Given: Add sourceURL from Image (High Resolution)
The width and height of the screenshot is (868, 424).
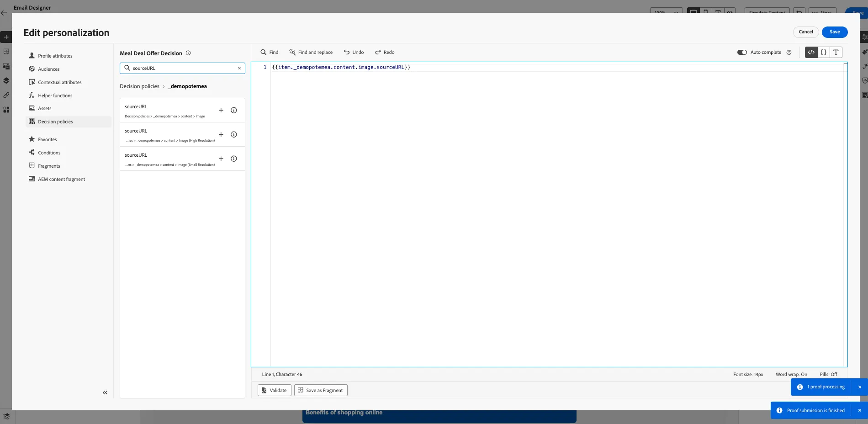Looking at the screenshot, I should click(x=221, y=134).
